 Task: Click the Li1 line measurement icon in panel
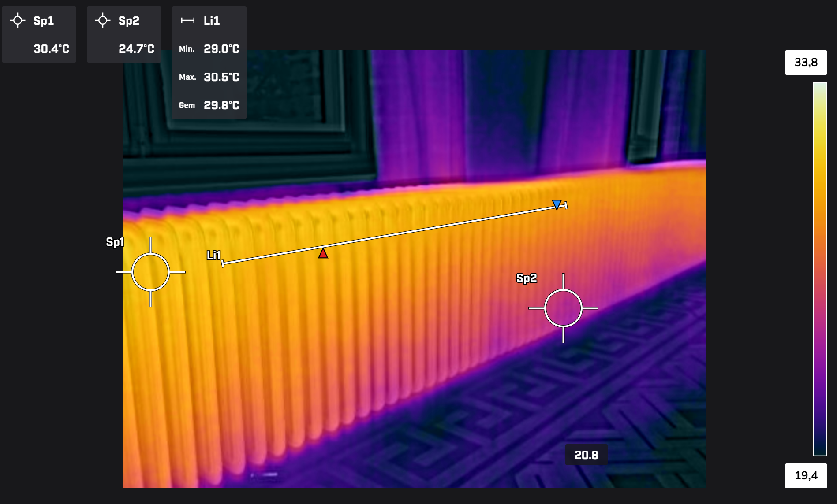pos(188,21)
